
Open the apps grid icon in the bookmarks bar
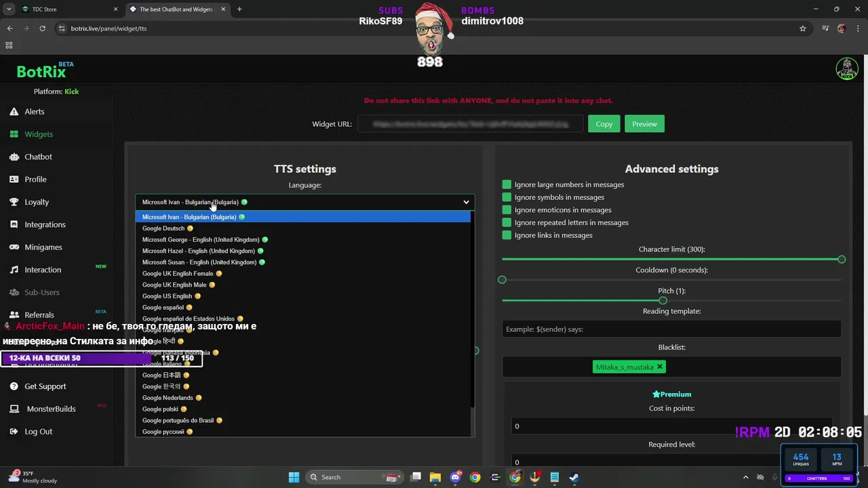pyautogui.click(x=9, y=45)
